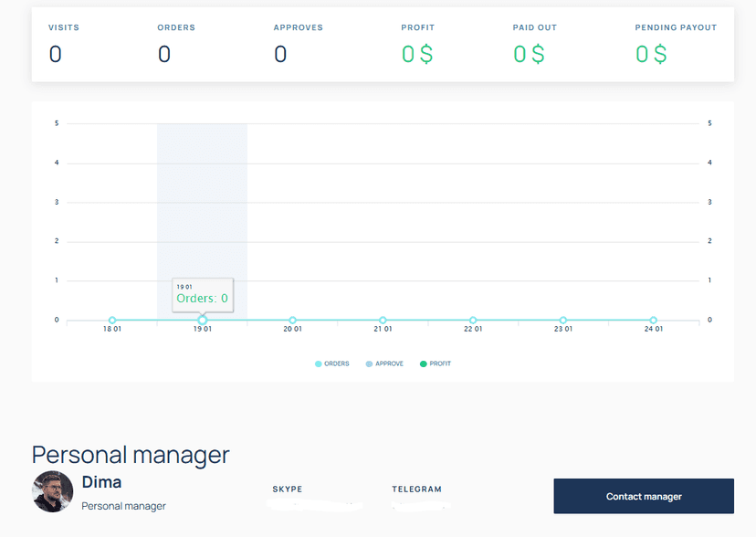Screen dimensions: 756x537
Task: Open Dima's manager profile photo
Action: [x=53, y=491]
